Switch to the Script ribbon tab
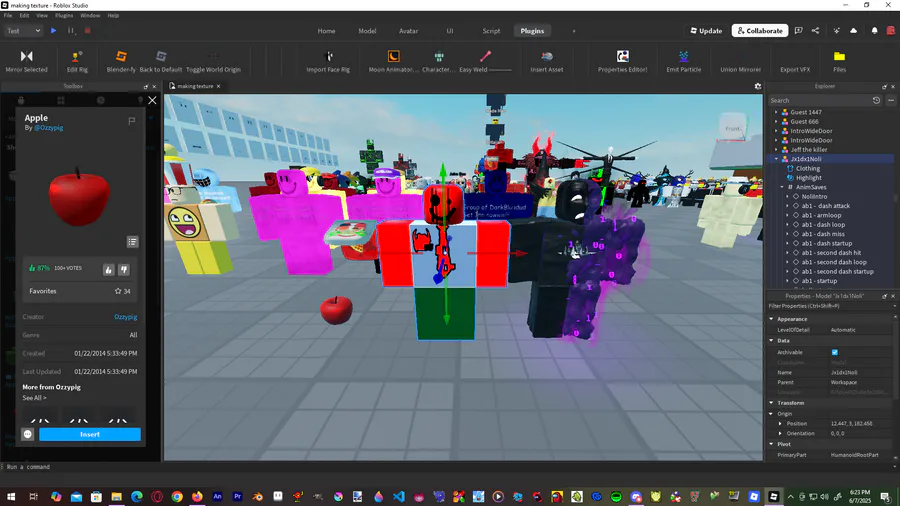This screenshot has width=900, height=506. point(491,31)
